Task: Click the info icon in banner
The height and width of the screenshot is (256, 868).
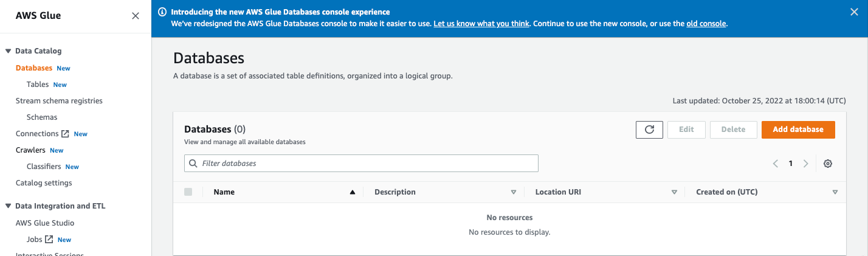Action: [162, 12]
